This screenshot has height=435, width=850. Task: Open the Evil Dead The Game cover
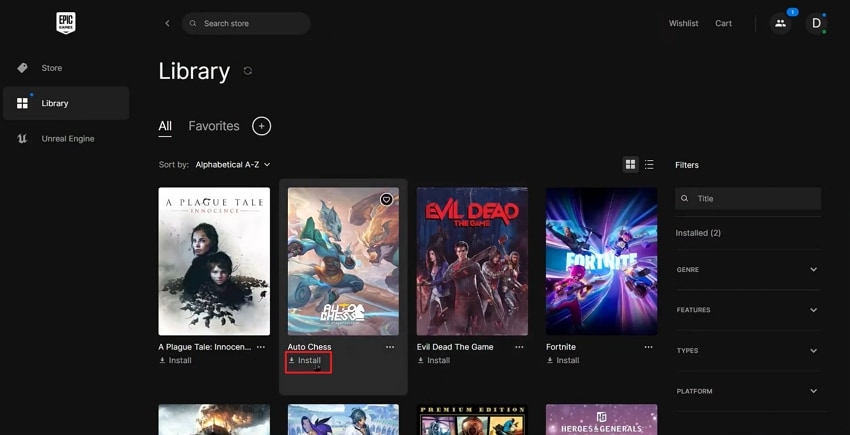click(472, 261)
